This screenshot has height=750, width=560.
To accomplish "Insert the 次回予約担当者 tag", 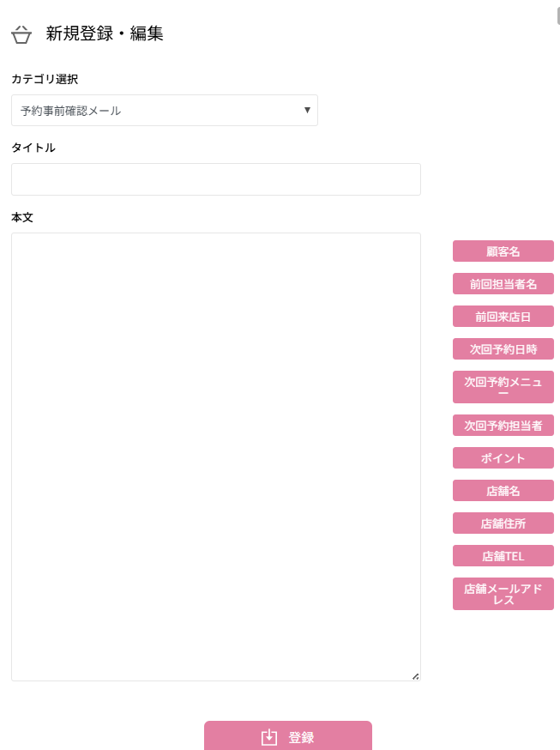I will (503, 426).
